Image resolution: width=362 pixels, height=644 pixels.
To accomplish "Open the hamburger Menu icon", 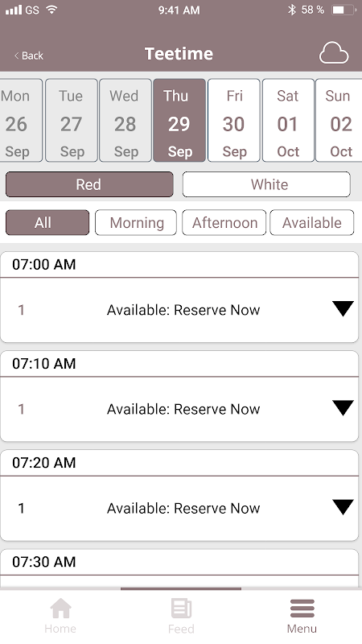I will [302, 609].
